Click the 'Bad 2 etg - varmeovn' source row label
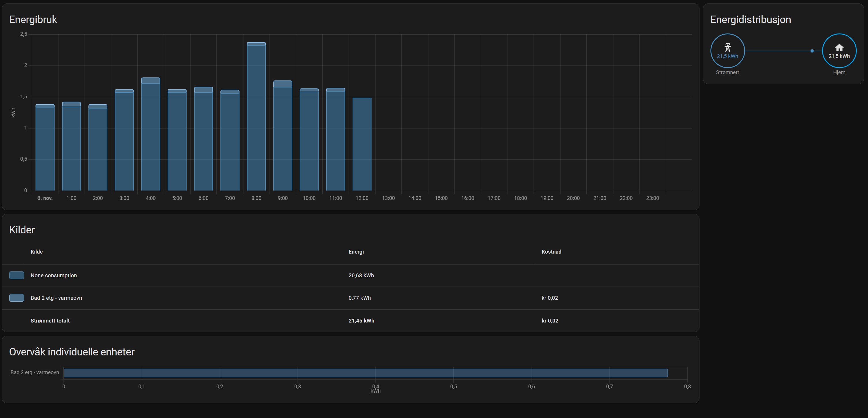Screen dimensions: 868x418 tap(56, 298)
